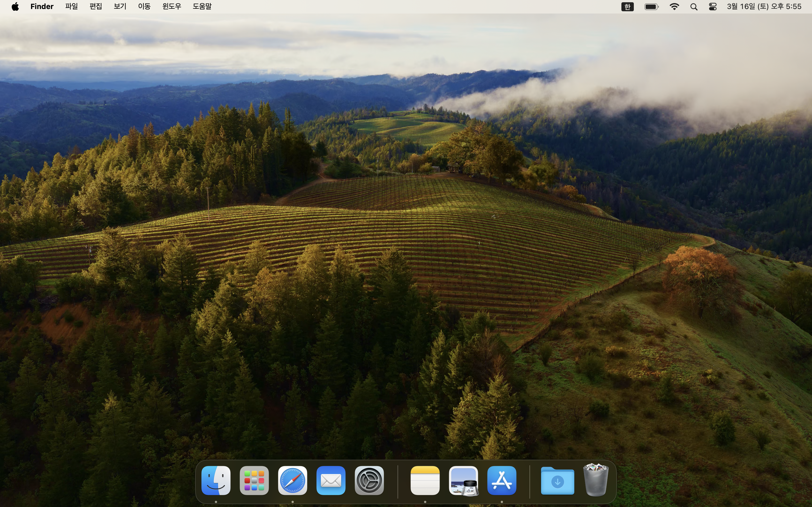This screenshot has width=812, height=507.
Task: Open the Trash in Dock
Action: click(x=595, y=480)
